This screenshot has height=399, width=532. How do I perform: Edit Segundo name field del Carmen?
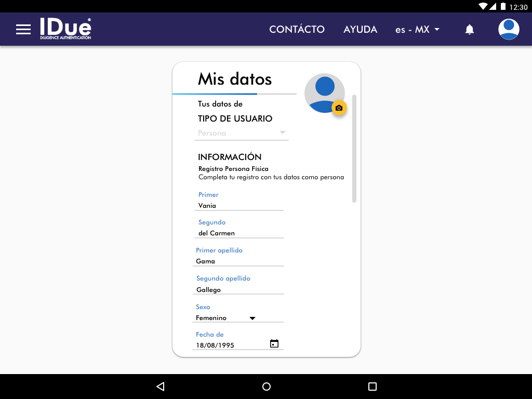pyautogui.click(x=239, y=233)
